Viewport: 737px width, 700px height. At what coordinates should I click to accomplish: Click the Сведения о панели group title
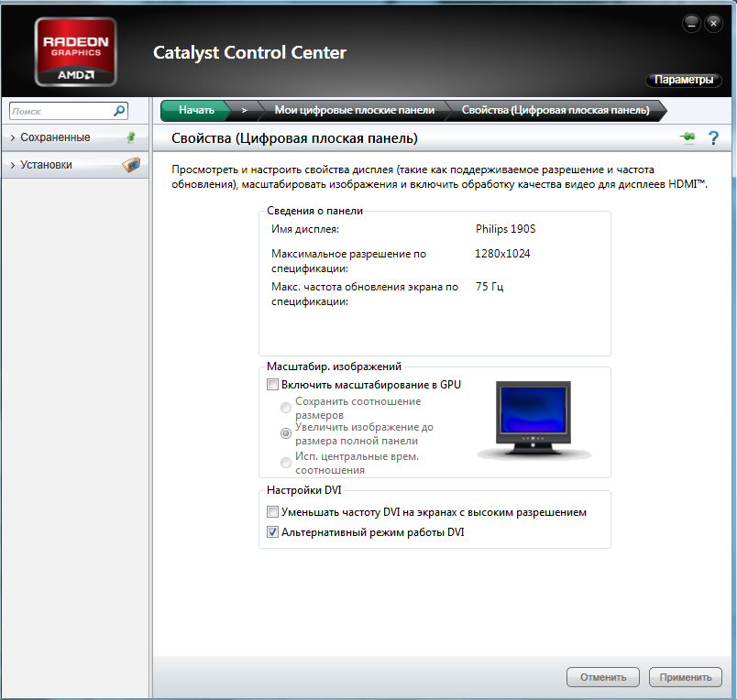pos(315,211)
